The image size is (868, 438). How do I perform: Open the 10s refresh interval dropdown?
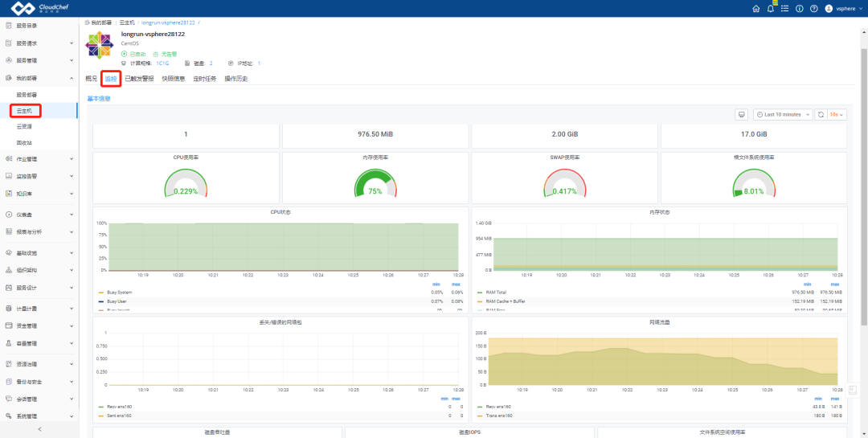[x=836, y=115]
